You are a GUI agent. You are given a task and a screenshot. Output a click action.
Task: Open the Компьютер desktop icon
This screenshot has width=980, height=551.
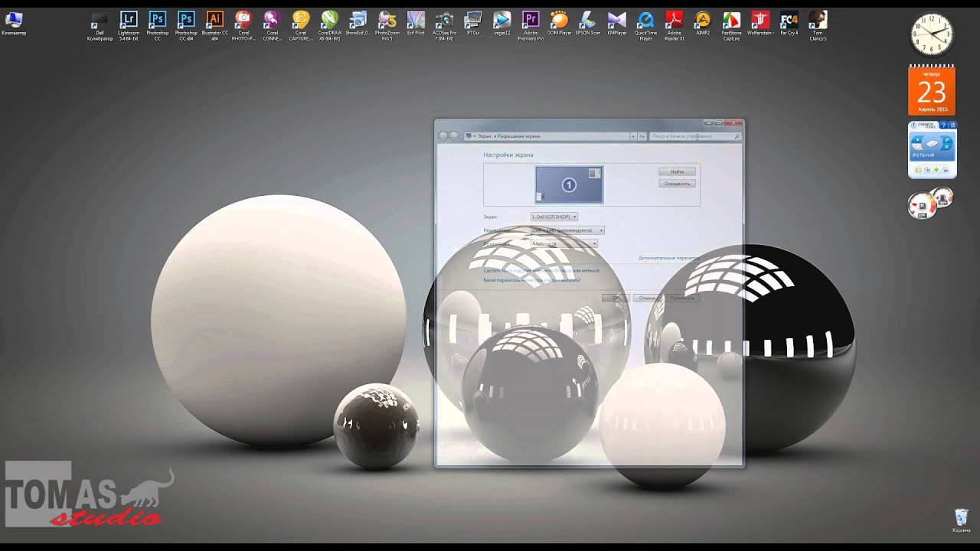(14, 24)
